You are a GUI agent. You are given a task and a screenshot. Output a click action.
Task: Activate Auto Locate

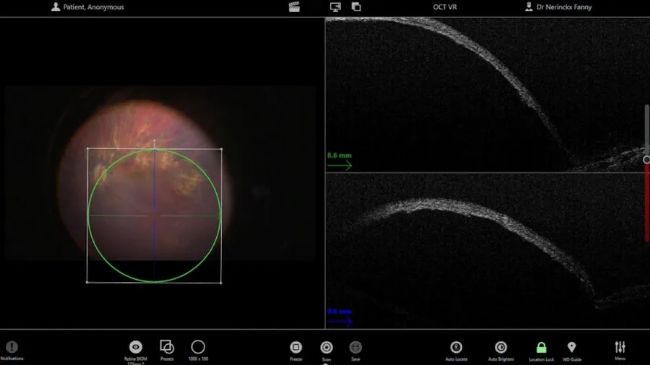pyautogui.click(x=456, y=347)
